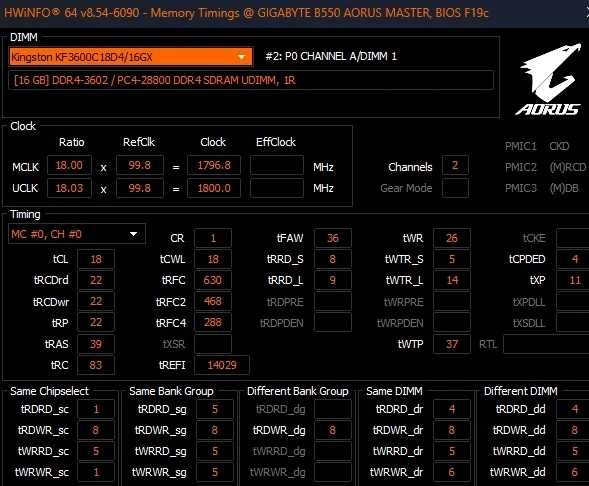Screen dimensions: 589x486
Task: Click the UCLK Ratio value 18.03
Action: [69, 188]
